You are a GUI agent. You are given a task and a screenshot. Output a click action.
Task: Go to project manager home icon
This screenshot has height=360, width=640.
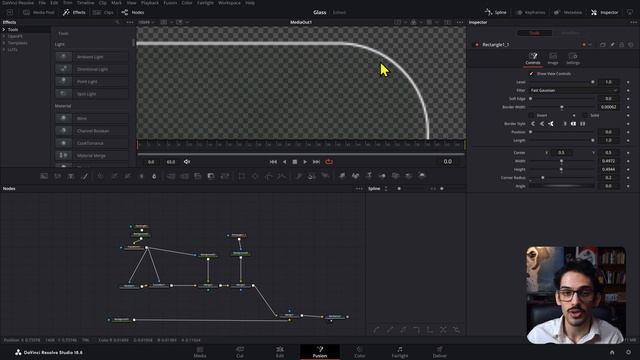pos(612,352)
